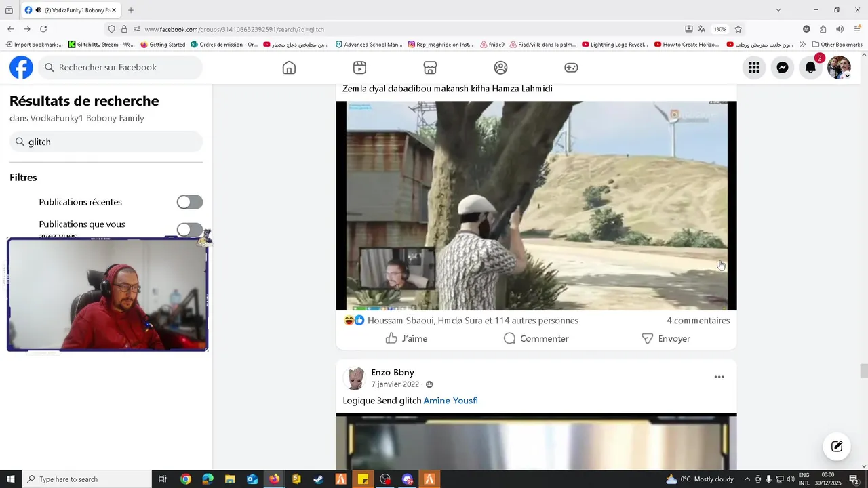
Task: Show hidden system tray icons chevron
Action: coord(747,479)
